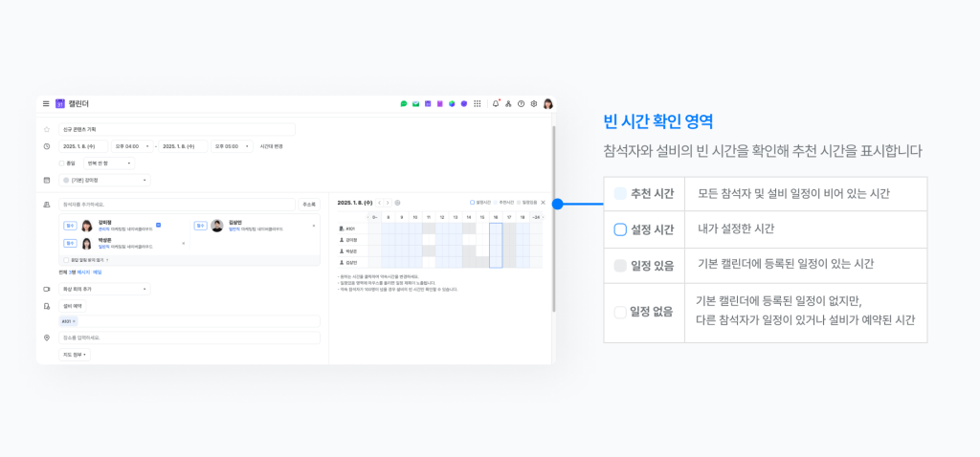Open the multicolor cube app icon
Image resolution: width=980 pixels, height=457 pixels.
452,103
